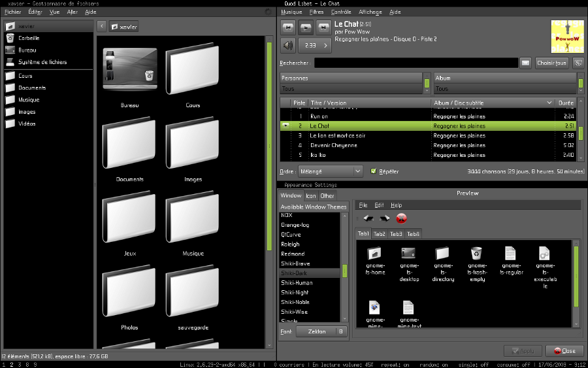
Task: Switch to workspace 2 in the status bar
Action: 12,365
